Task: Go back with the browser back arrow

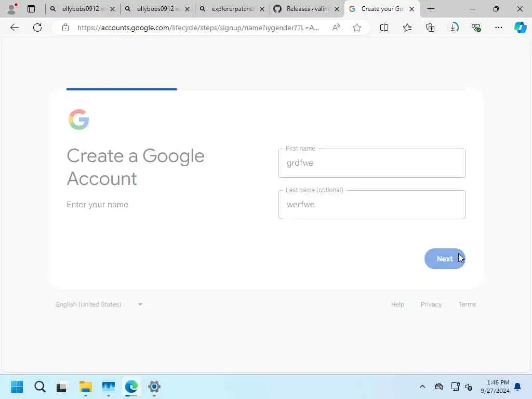Action: tap(15, 28)
